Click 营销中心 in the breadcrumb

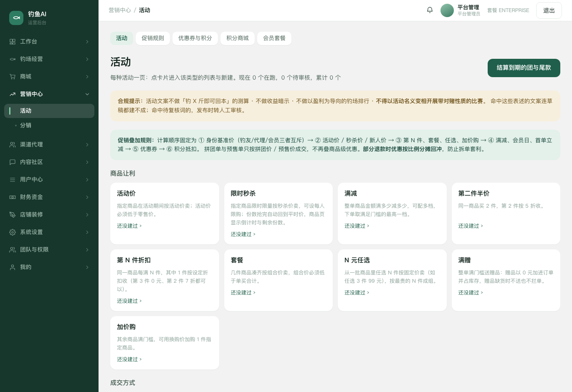click(120, 10)
